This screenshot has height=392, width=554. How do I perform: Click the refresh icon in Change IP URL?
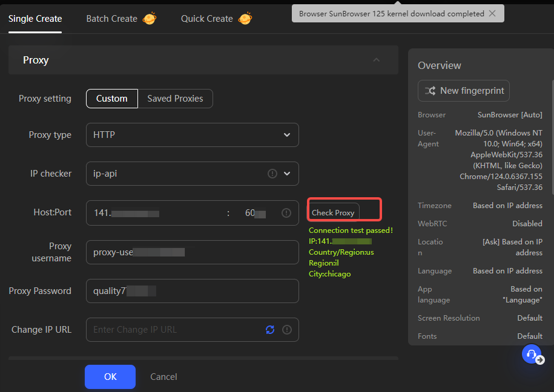(270, 330)
